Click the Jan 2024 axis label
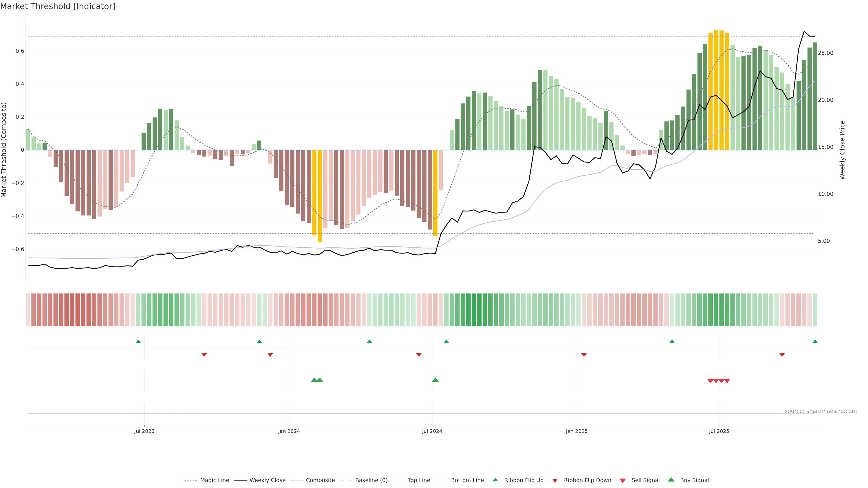 (289, 431)
